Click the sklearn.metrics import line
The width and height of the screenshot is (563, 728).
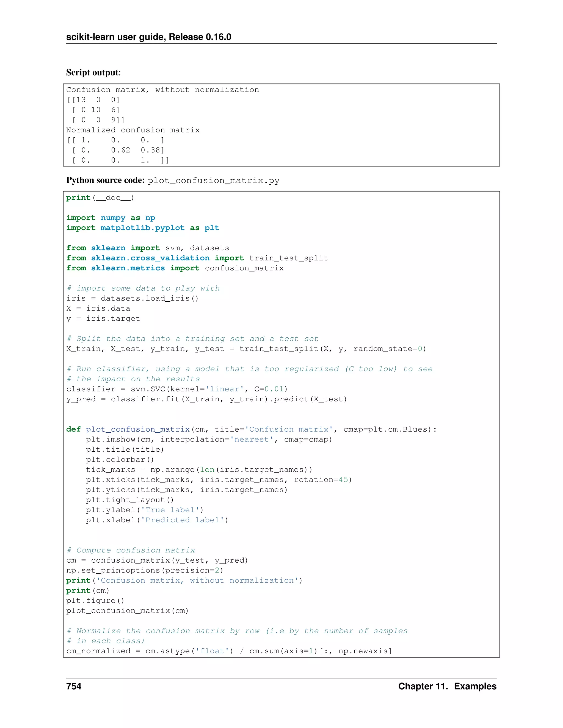click(175, 268)
